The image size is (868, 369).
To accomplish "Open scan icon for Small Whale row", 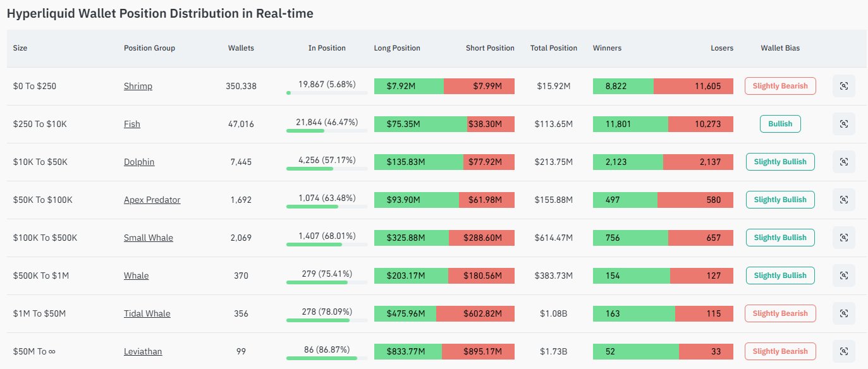I will tap(843, 238).
